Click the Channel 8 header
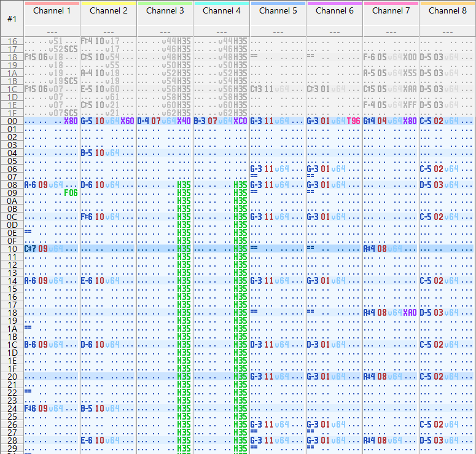Screen dimensions: 476x454 pos(448,10)
